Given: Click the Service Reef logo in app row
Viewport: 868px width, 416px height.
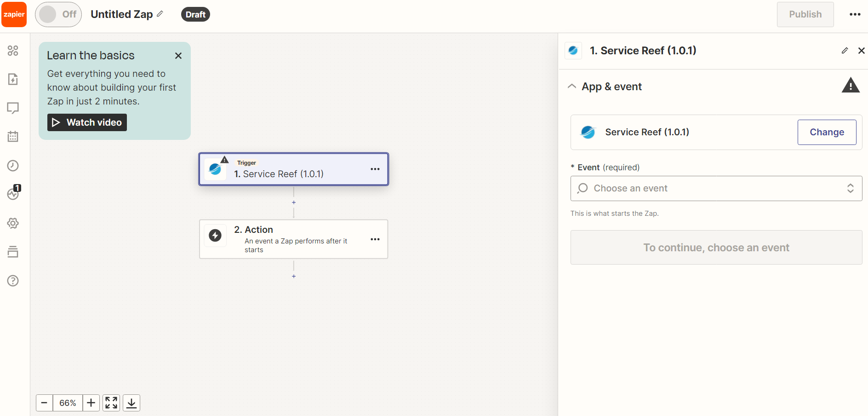Looking at the screenshot, I should point(588,132).
